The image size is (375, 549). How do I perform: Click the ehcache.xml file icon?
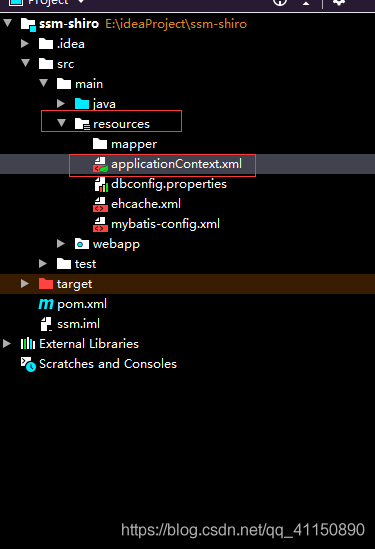point(100,204)
